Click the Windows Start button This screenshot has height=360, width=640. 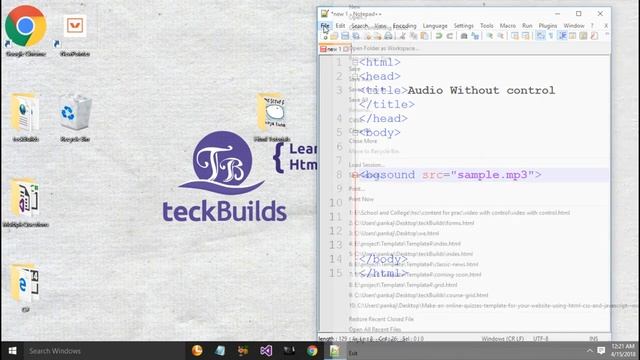click(12, 351)
